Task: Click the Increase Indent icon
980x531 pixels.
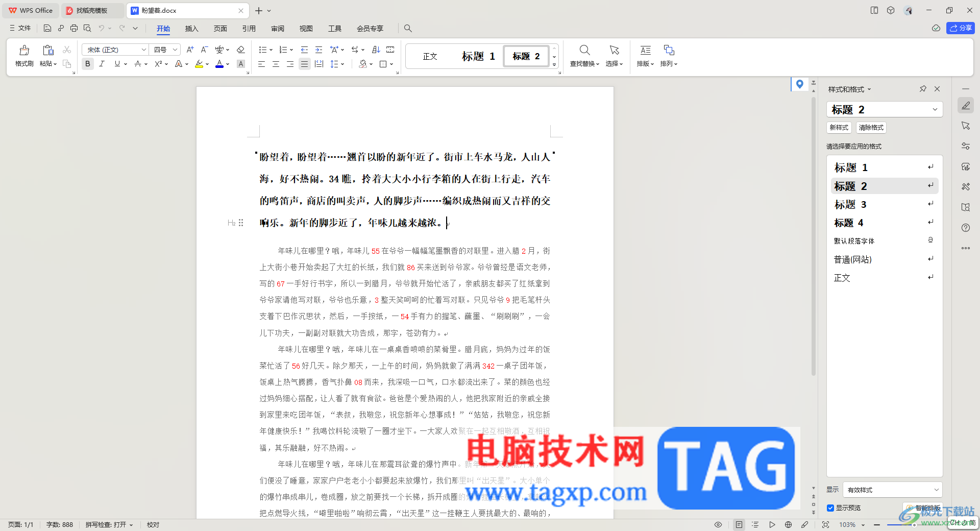Action: pos(318,50)
